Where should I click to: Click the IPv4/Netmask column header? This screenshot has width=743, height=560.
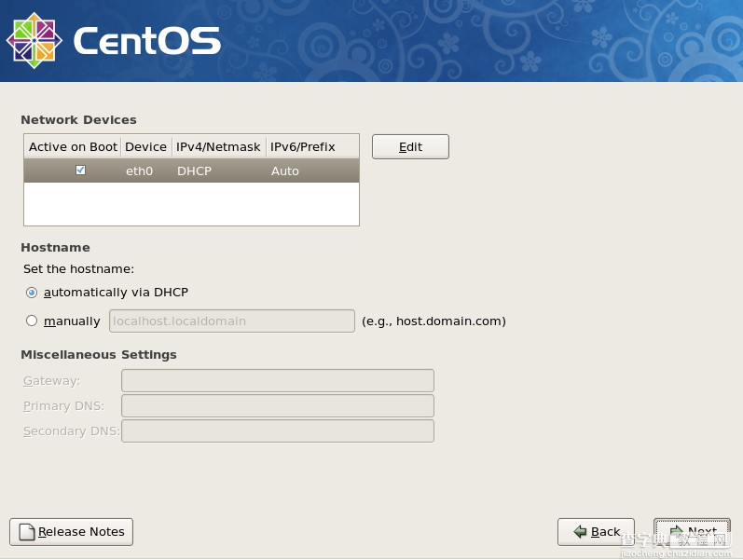[x=218, y=147]
